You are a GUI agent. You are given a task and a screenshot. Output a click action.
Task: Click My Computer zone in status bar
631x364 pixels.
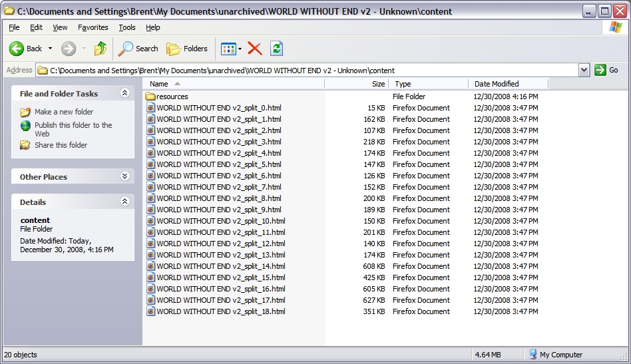(x=555, y=354)
